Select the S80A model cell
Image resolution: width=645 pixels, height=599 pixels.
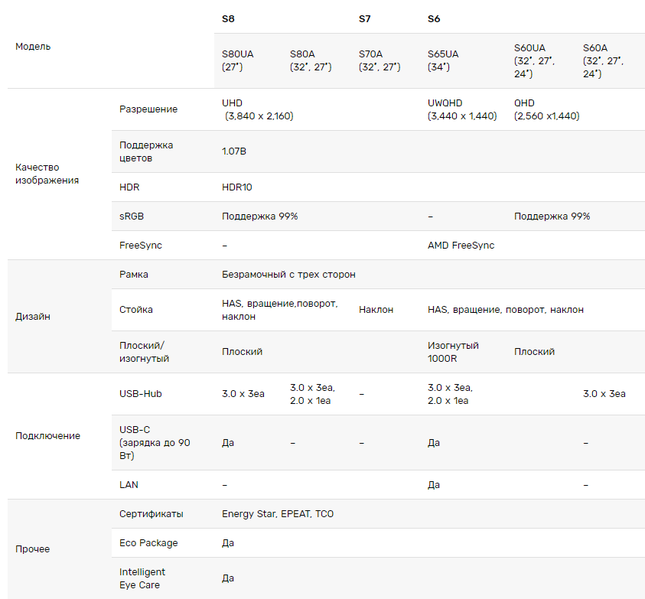[311, 60]
